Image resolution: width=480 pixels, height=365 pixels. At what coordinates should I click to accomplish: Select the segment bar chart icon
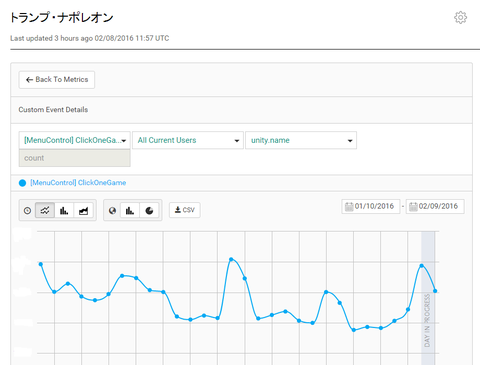[x=130, y=210]
